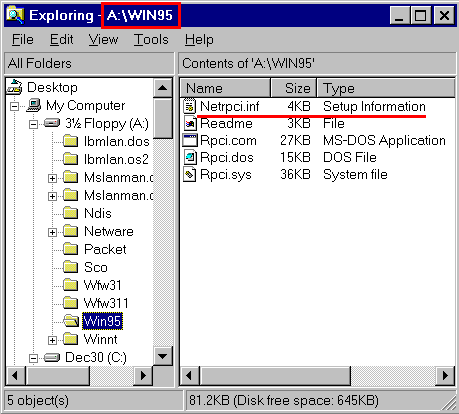The image size is (459, 414).
Task: Click contents pane scroll left arrow
Action: [189, 376]
